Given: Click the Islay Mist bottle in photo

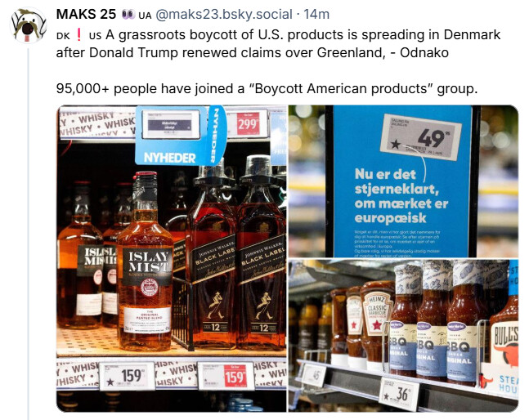Looking at the screenshot, I should coord(146,262).
